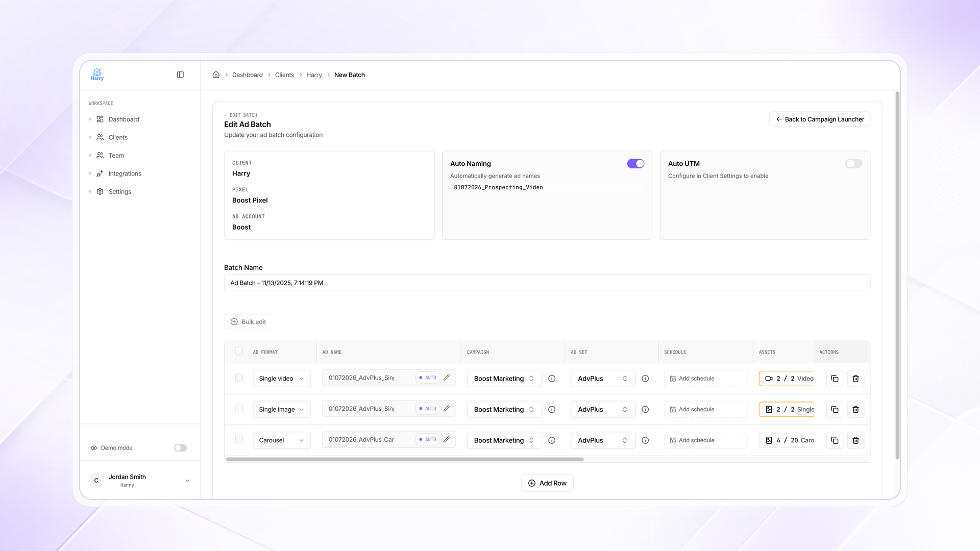980x551 pixels.
Task: Edit the Single video ad name with the pencil icon
Action: pos(447,378)
